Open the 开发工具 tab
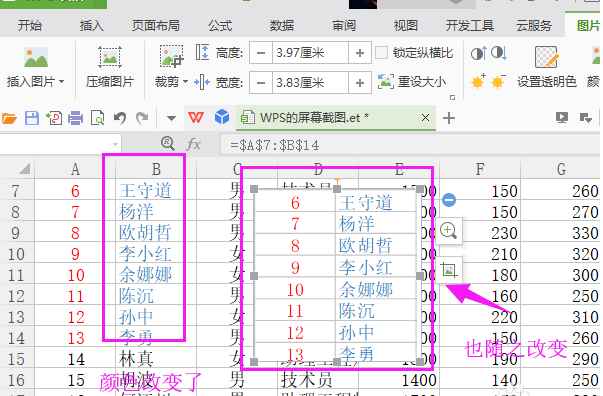Viewport: 603px width, 396px height. point(470,26)
